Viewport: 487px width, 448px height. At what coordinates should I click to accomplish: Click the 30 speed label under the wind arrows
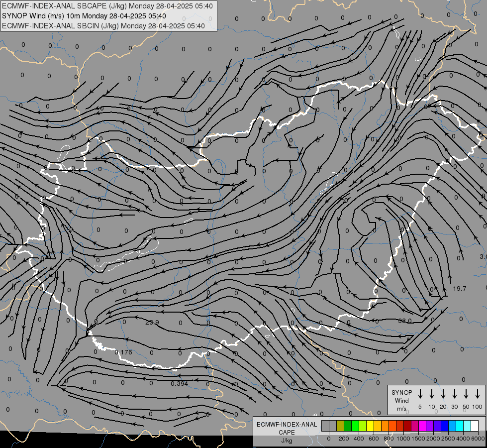(454, 407)
